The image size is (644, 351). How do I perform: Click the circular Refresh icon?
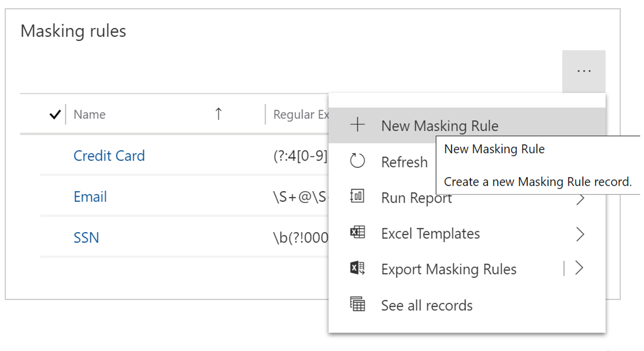357,161
